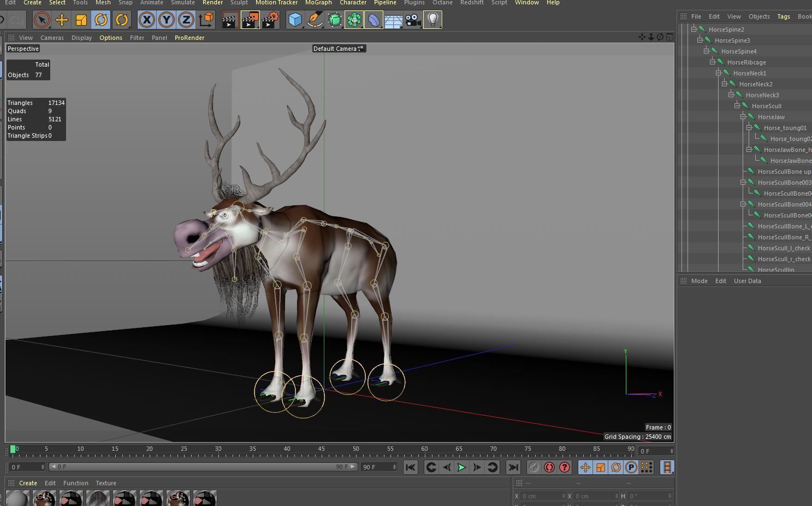Click Render View clapperboard icon
The image size is (812, 506).
[230, 20]
